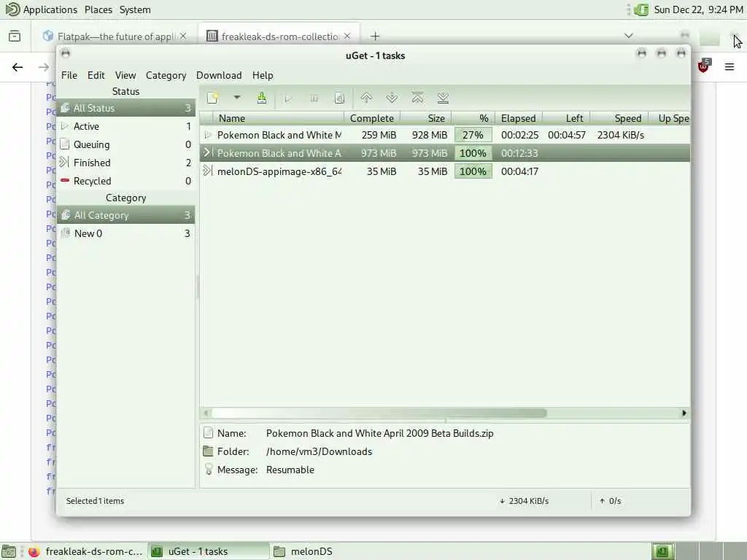This screenshot has width=747, height=560.
Task: Open the new-download dropdown arrow
Action: click(237, 98)
